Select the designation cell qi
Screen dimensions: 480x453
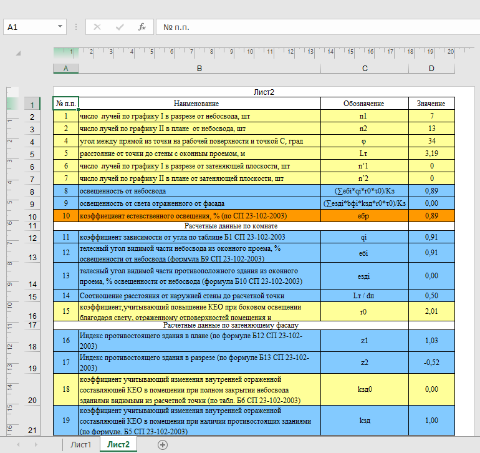364,237
